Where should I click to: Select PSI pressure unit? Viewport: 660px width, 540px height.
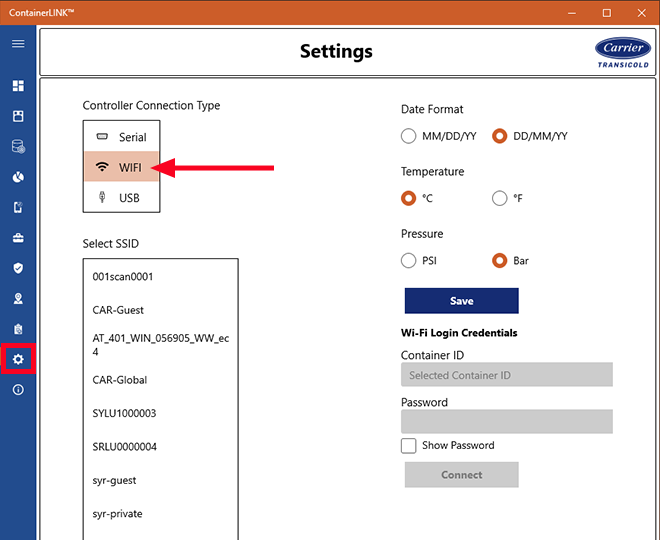408,261
